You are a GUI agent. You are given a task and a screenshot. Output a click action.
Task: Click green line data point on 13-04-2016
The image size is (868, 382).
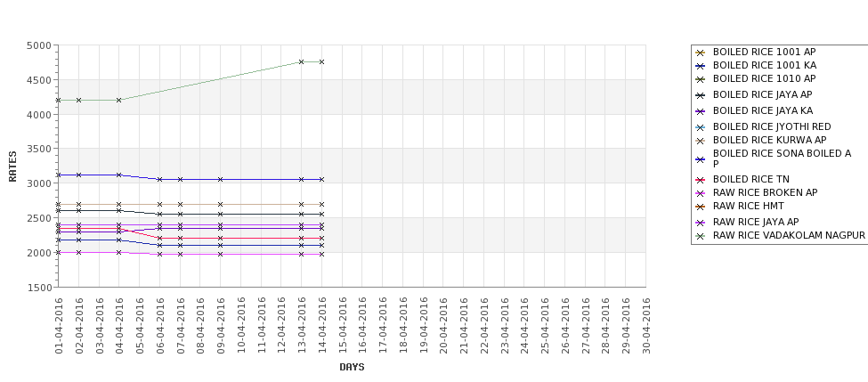(x=302, y=62)
